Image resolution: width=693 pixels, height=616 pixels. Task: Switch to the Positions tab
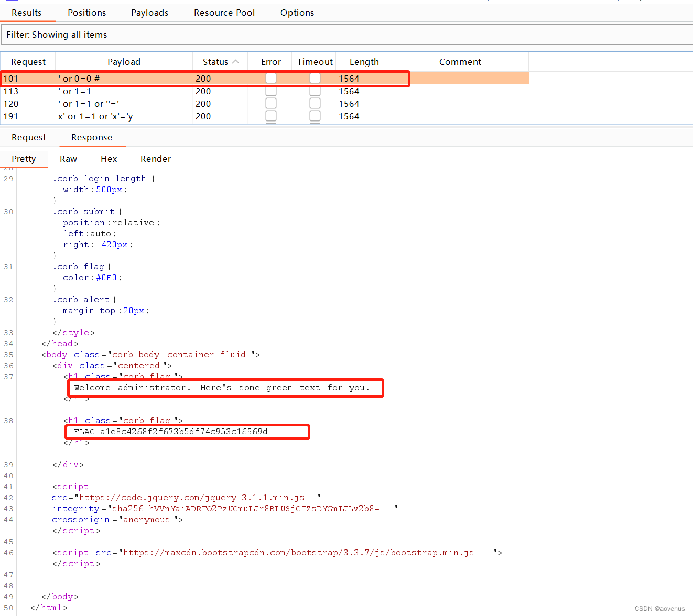tap(87, 13)
